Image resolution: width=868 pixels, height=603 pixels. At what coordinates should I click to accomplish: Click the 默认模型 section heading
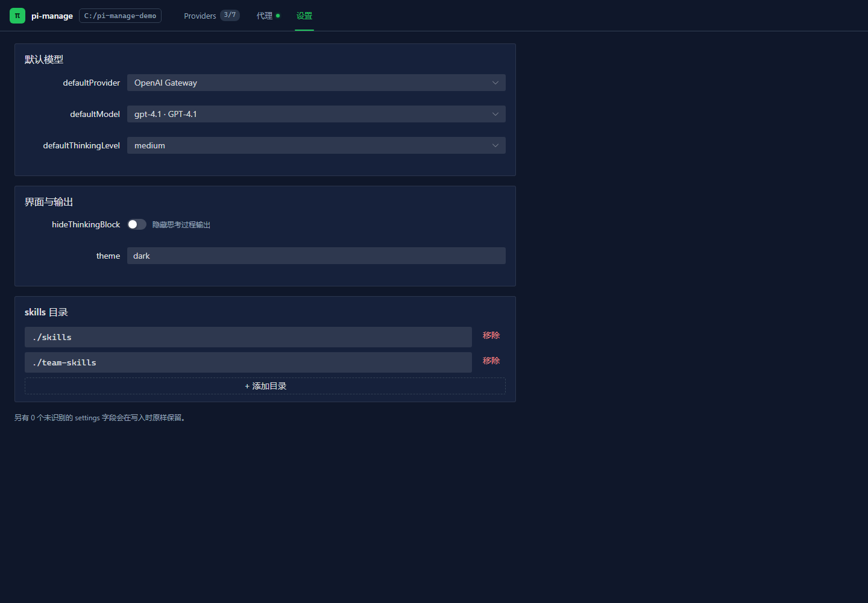pyautogui.click(x=44, y=59)
